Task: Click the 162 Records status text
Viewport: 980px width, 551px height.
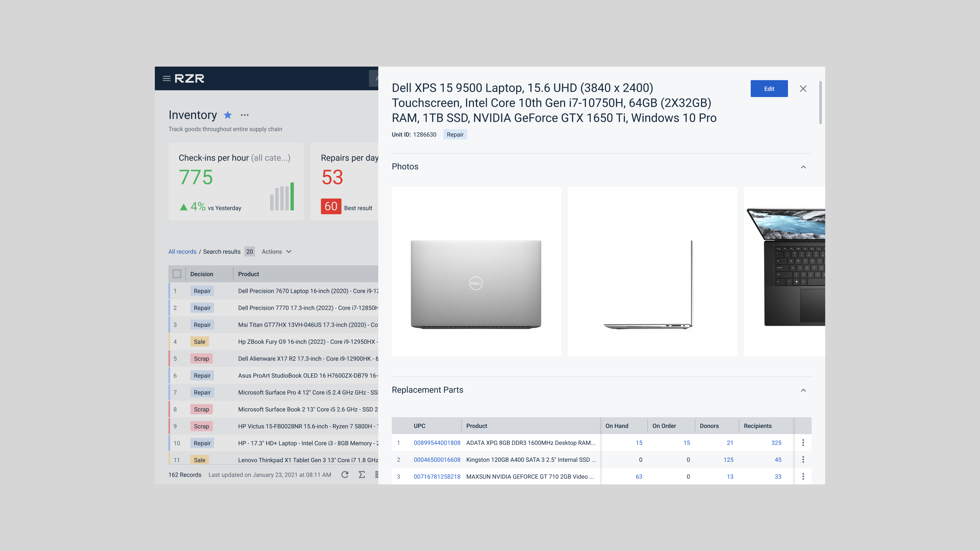Action: tap(185, 475)
